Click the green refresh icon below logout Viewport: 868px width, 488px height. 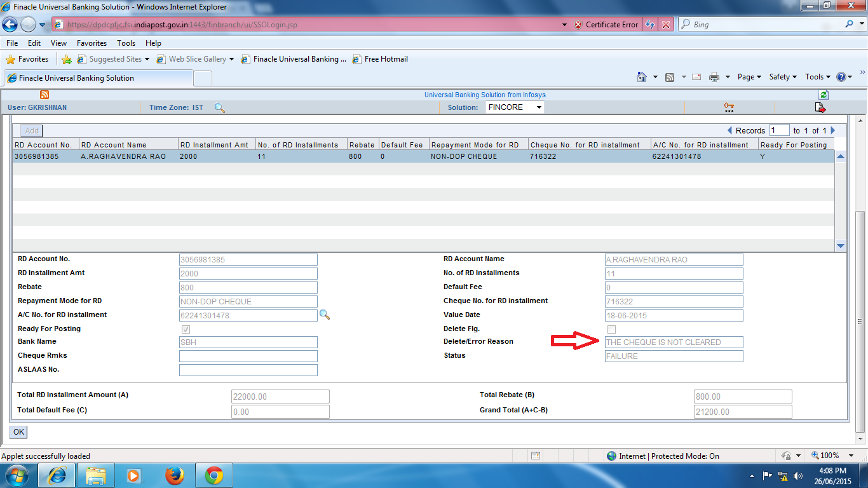pos(823,94)
